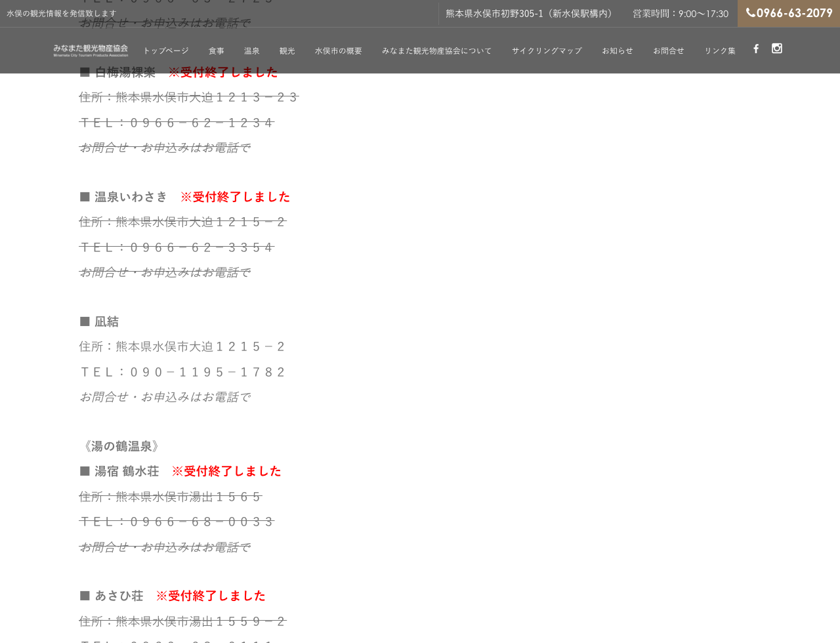Click red notice beside 湯宿 鶴水荘
This screenshot has height=643, width=840.
(226, 471)
